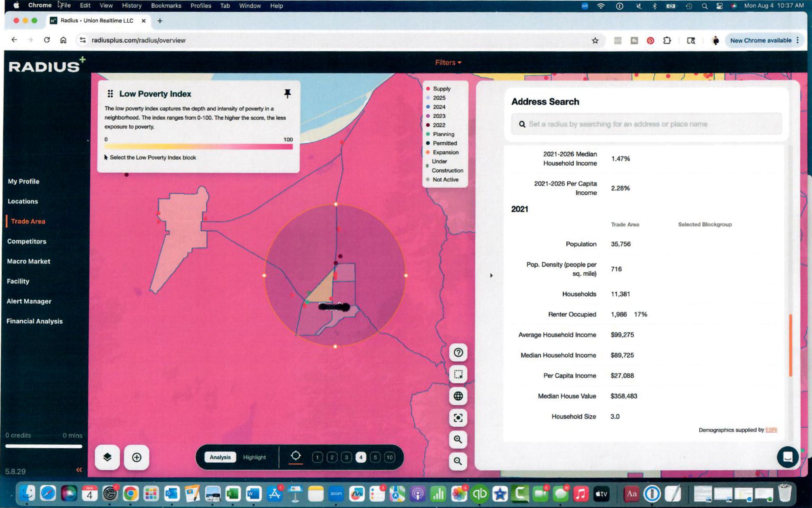Click the globe map view icon

pos(458,396)
